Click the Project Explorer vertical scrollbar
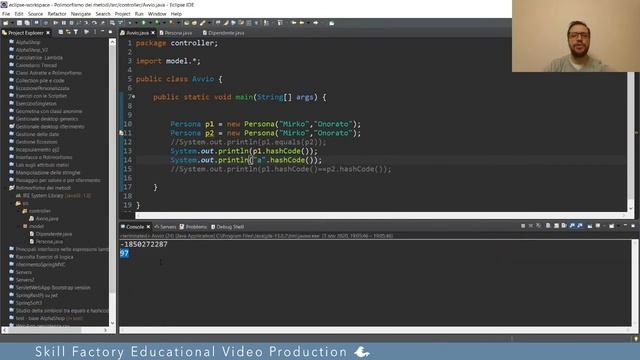Image resolution: width=640 pixels, height=360 pixels. 112,182
